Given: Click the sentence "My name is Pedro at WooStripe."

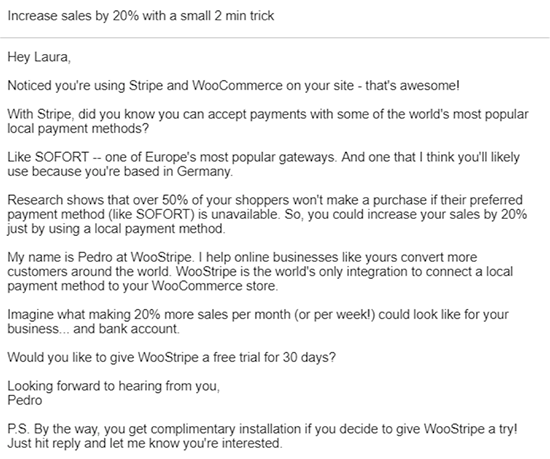Looking at the screenshot, I should point(100,257).
